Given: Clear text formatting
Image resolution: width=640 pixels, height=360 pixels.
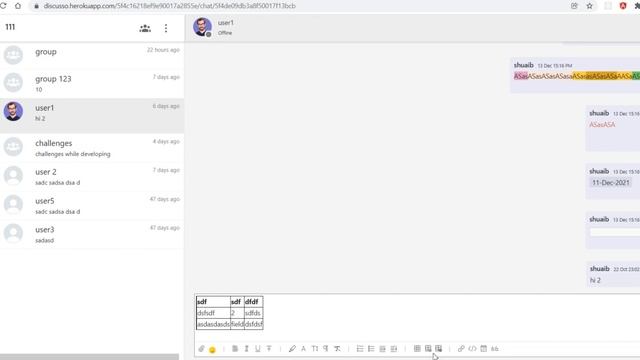Looking at the screenshot, I should tap(337, 349).
